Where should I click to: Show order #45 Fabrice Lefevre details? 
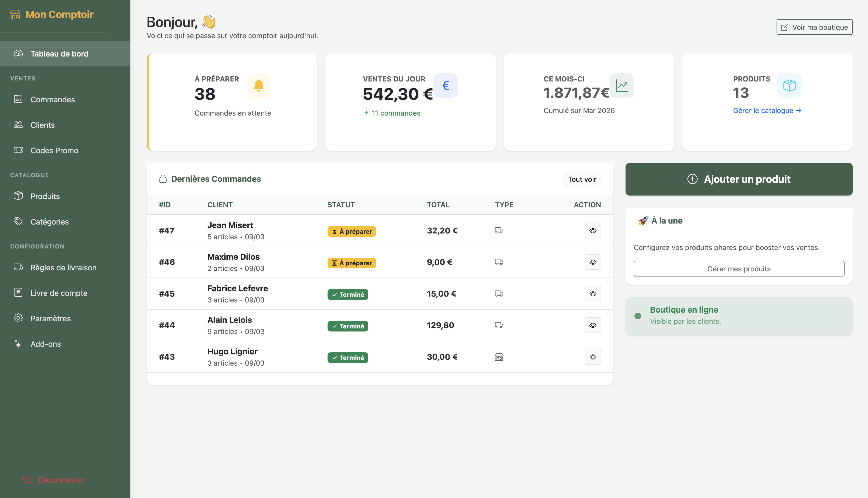[593, 294]
